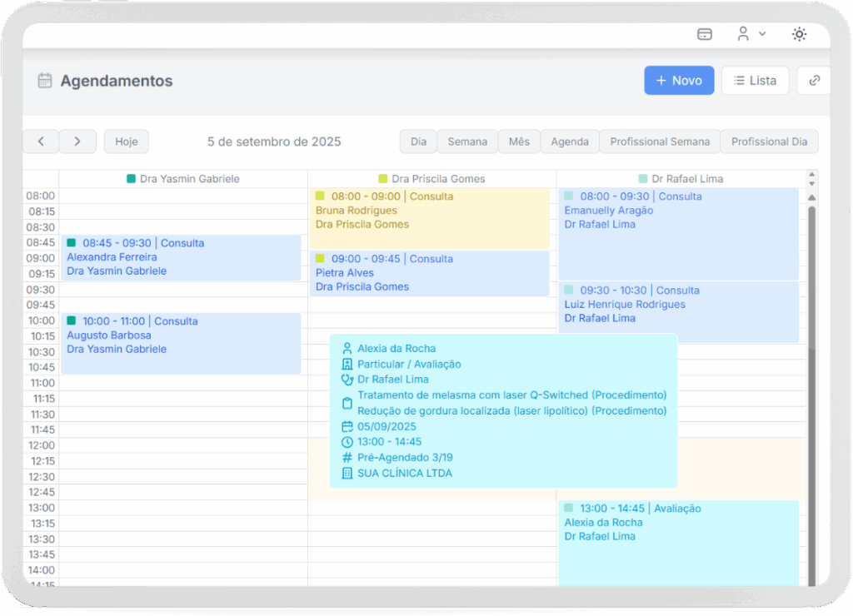
Task: Open the Agenda view tab
Action: point(570,142)
